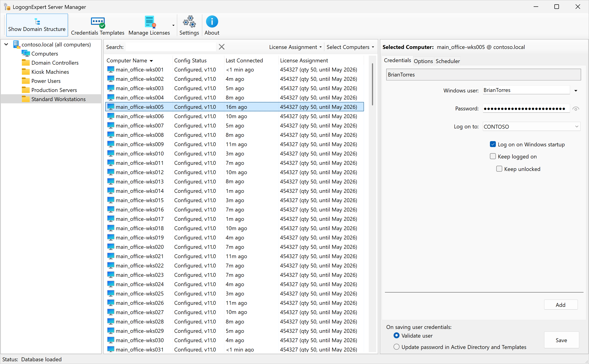Select Update password in Active Directory option
Viewport: 589px width, 364px height.
click(396, 347)
